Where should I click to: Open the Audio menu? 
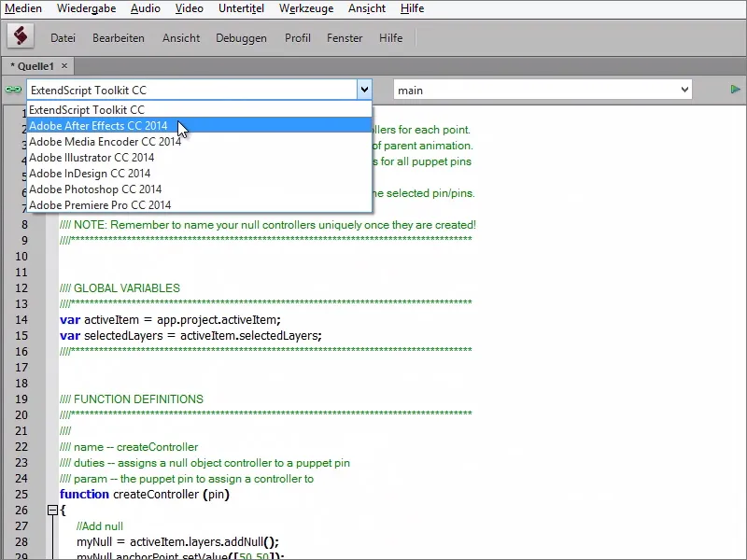click(x=146, y=8)
